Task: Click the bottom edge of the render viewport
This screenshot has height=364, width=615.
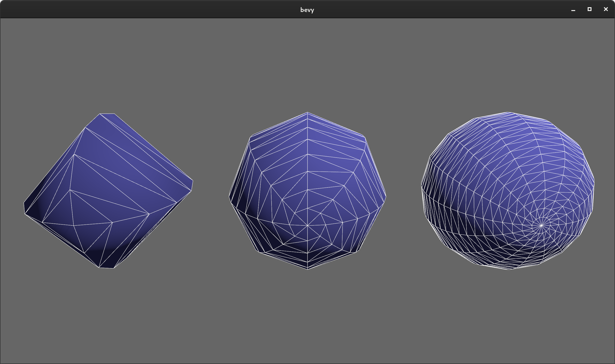Action: [x=307, y=362]
